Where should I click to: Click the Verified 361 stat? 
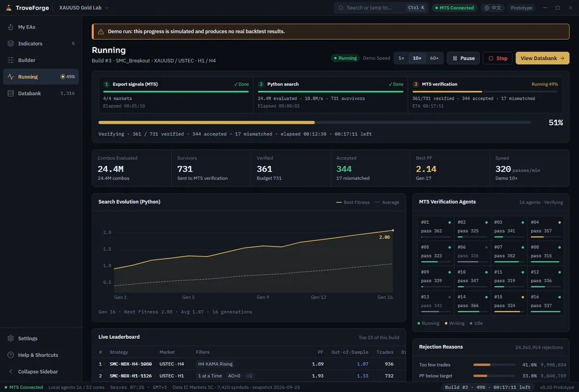(290, 169)
